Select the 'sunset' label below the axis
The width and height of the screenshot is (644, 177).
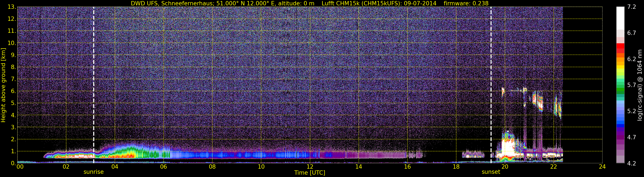(x=491, y=172)
